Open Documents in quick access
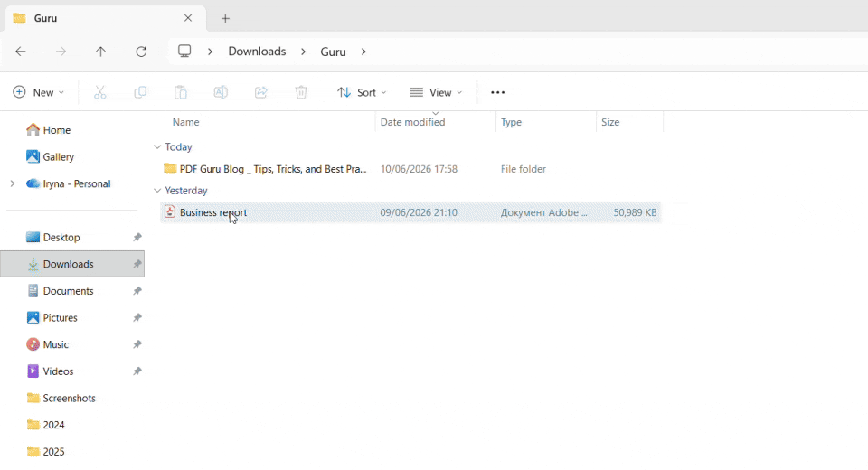Screen dimensions: 868x470 pyautogui.click(x=61, y=291)
